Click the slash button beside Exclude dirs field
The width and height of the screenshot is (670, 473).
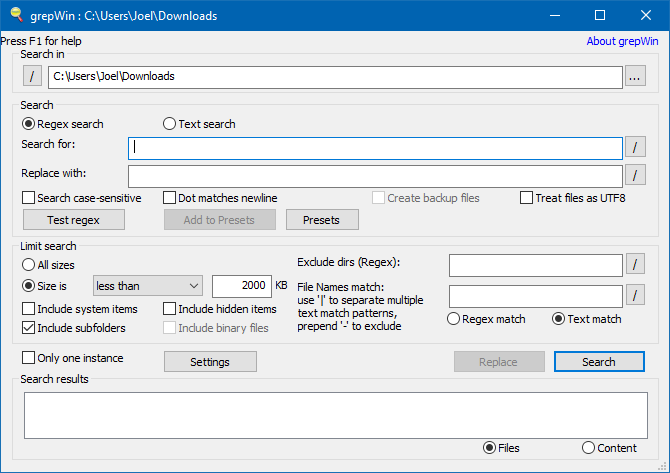click(635, 264)
